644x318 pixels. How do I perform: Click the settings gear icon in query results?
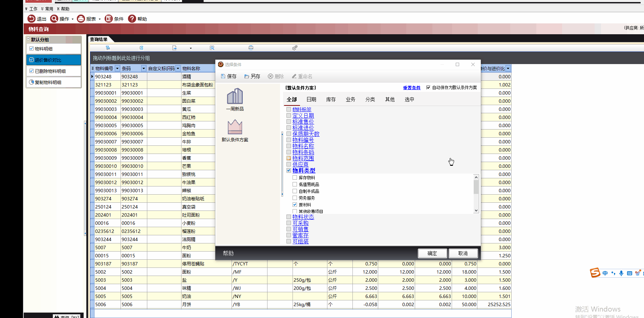[295, 48]
